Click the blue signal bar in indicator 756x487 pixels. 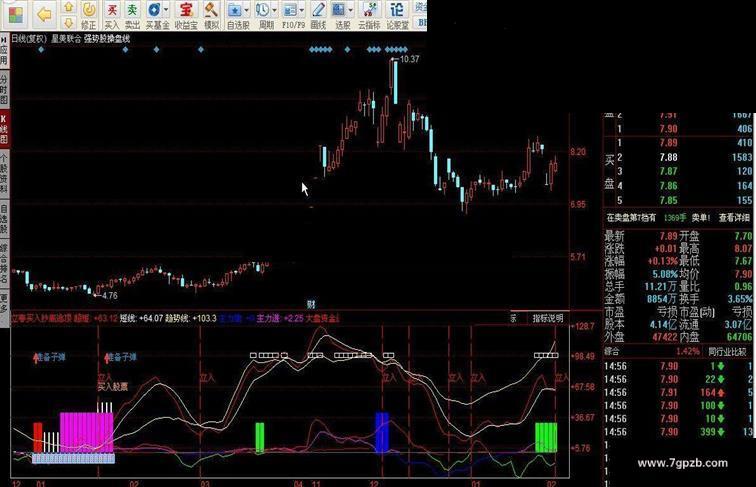coord(382,432)
